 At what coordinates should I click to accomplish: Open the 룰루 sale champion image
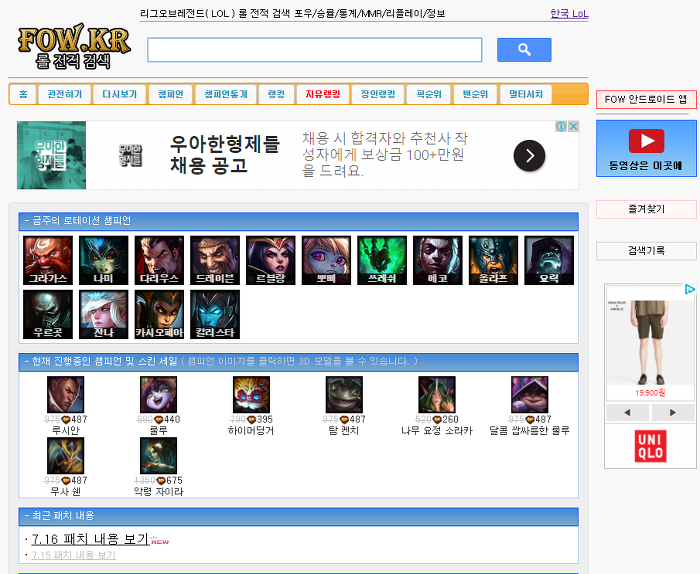click(158, 395)
